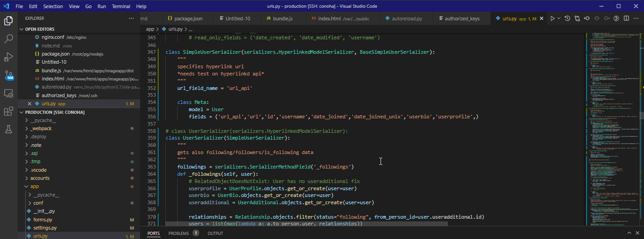
Task: Open the Terminal menu
Action: (x=121, y=6)
